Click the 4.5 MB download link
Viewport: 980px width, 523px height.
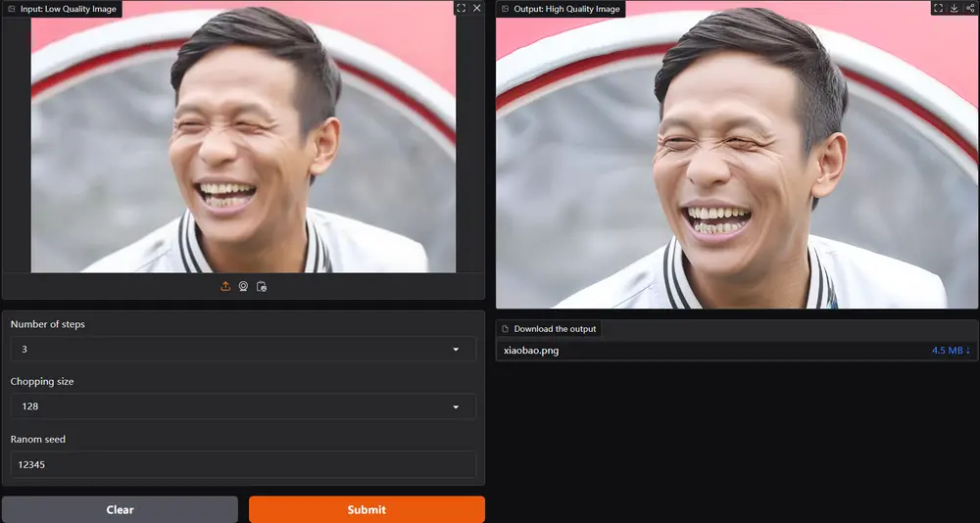tap(951, 351)
